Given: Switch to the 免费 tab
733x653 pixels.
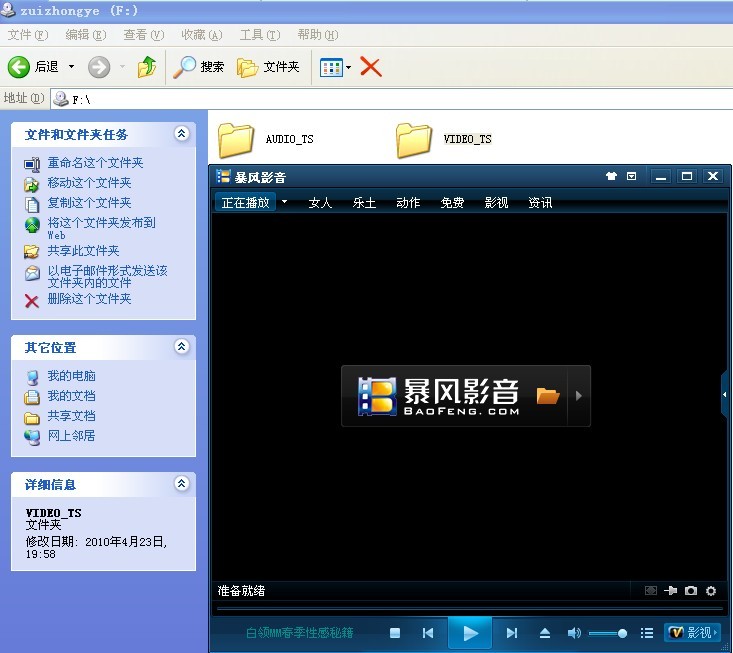Looking at the screenshot, I should coord(452,203).
